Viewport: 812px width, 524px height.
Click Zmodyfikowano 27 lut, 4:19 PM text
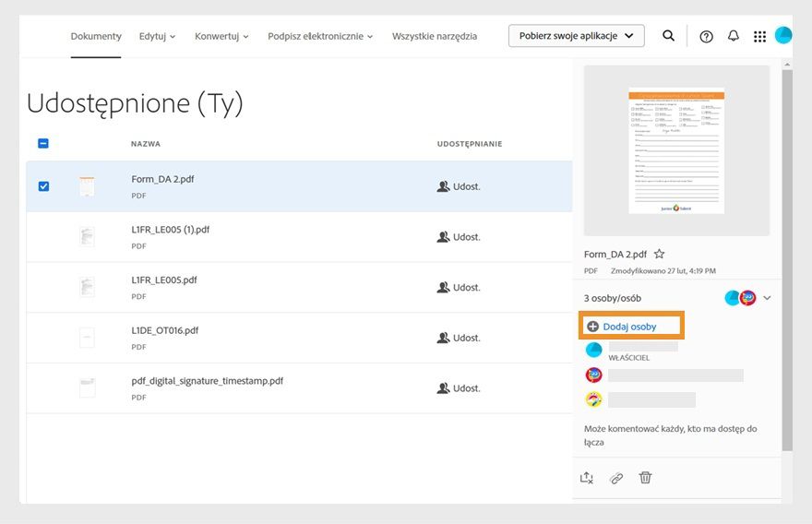663,271
